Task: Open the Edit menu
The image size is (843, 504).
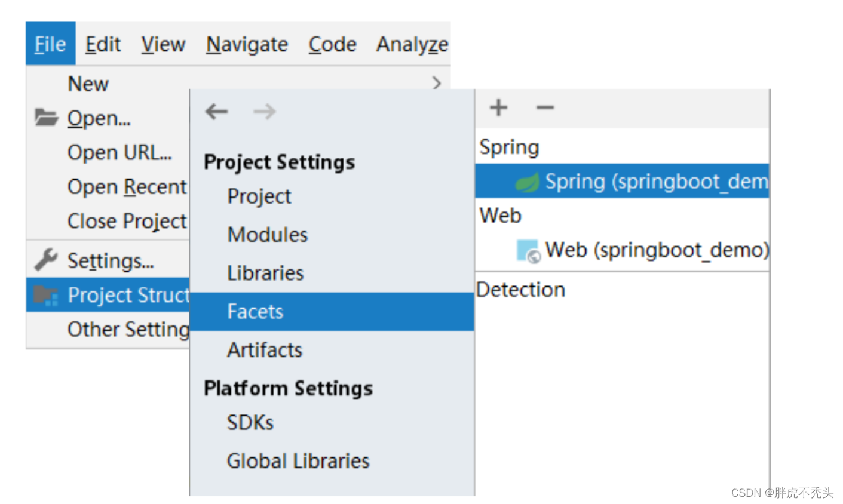Action: [x=103, y=44]
